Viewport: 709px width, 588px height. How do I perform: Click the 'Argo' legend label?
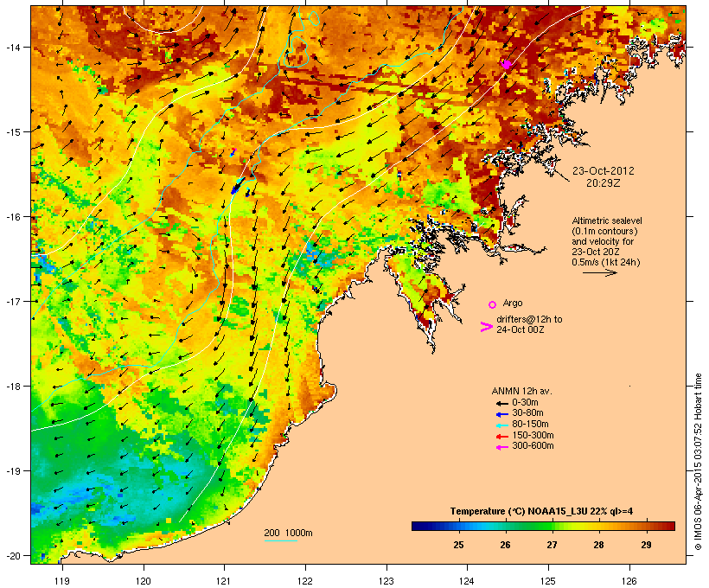(x=513, y=303)
